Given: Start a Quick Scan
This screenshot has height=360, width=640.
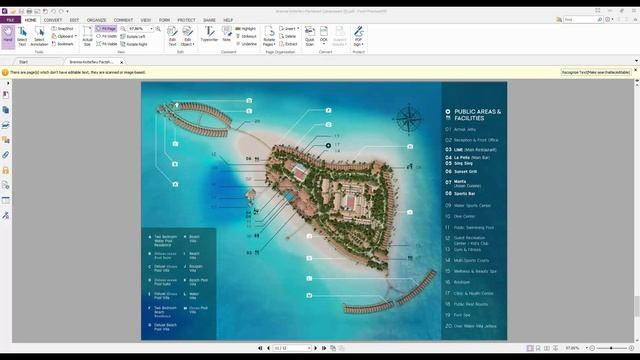Looking at the screenshot, I should point(310,36).
